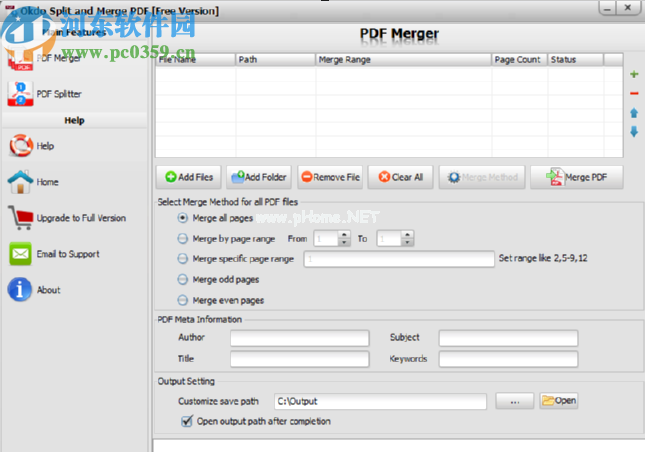
Task: Click the Merge Range column header
Action: tap(404, 60)
